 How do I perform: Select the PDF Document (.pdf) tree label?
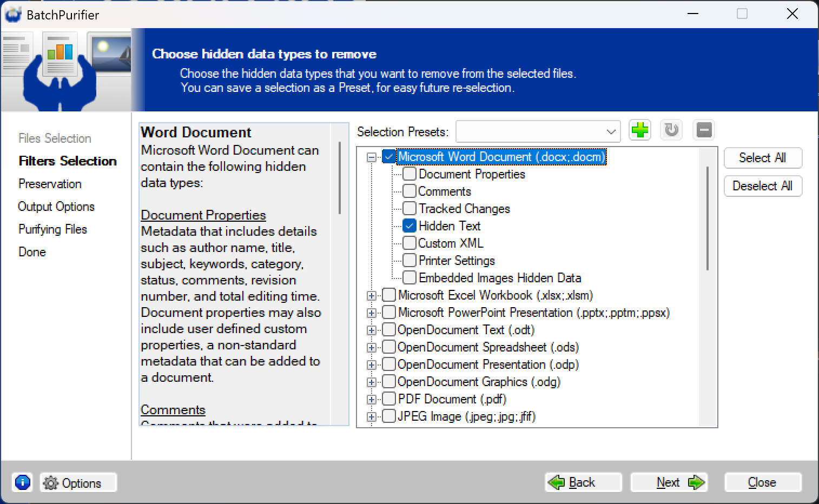click(x=452, y=399)
